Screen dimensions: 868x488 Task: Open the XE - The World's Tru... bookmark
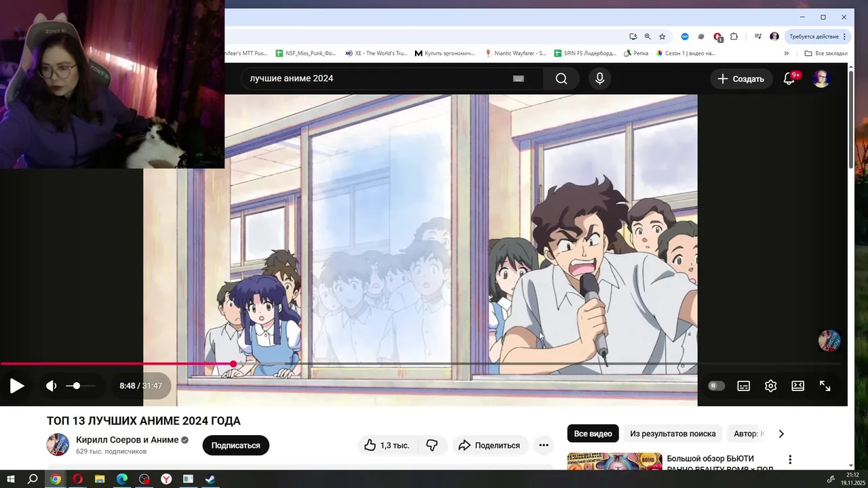376,53
